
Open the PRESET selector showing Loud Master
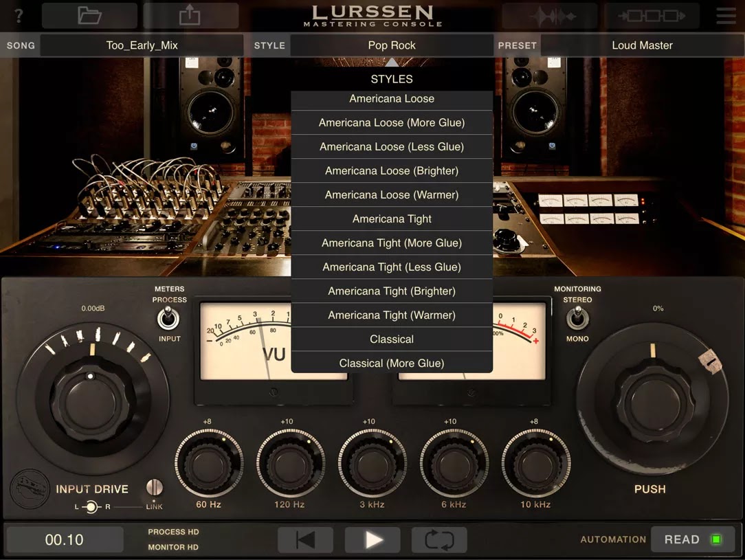pos(642,45)
